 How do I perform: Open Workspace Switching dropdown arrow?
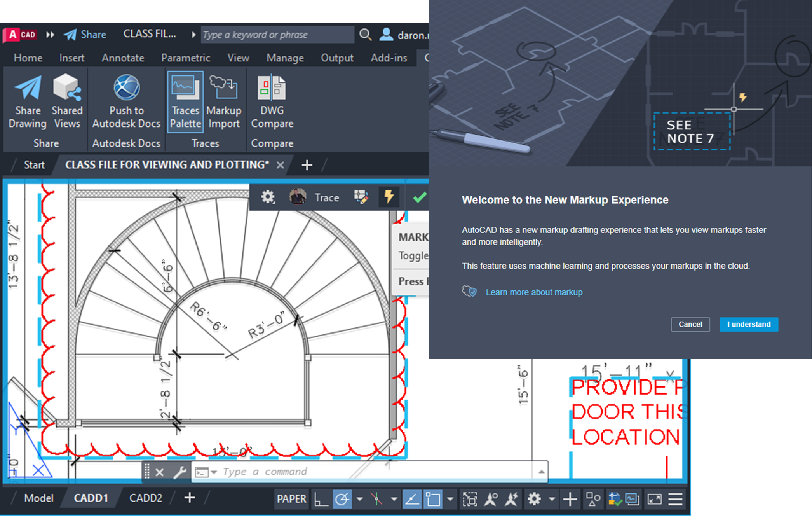point(551,499)
